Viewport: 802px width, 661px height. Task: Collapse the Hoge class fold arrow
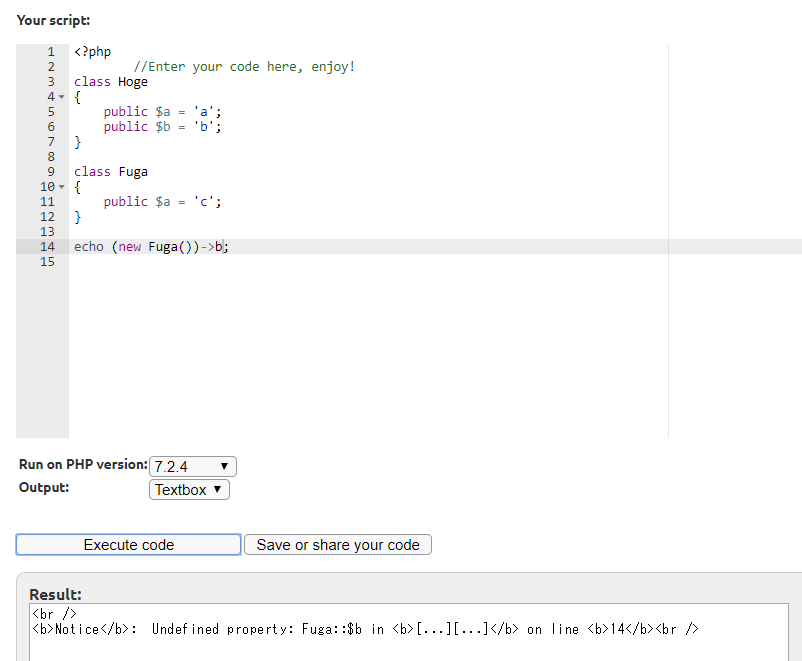pos(61,97)
